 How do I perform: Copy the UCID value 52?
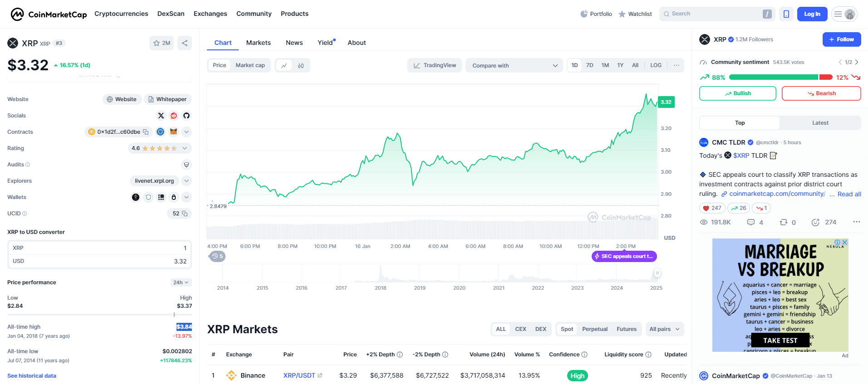click(185, 214)
